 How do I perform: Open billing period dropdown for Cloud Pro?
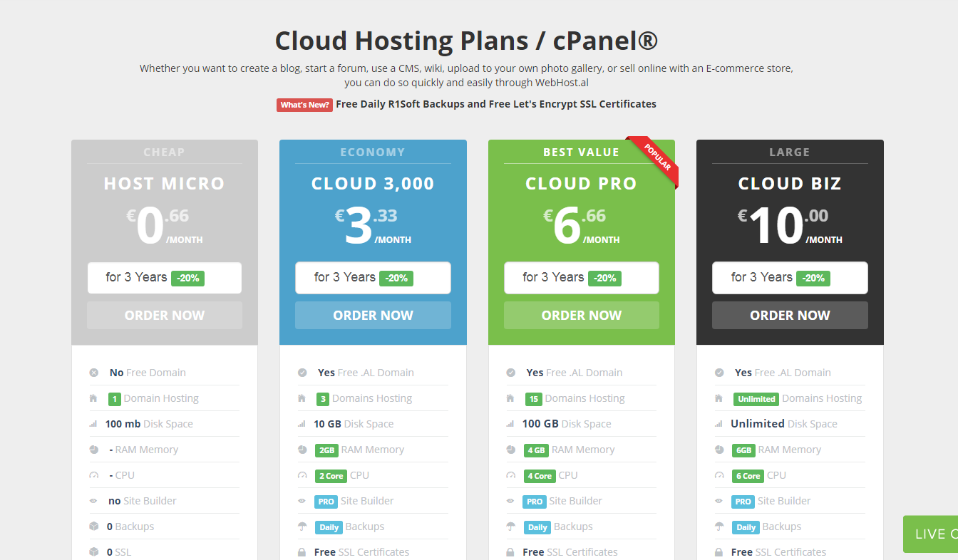tap(582, 278)
